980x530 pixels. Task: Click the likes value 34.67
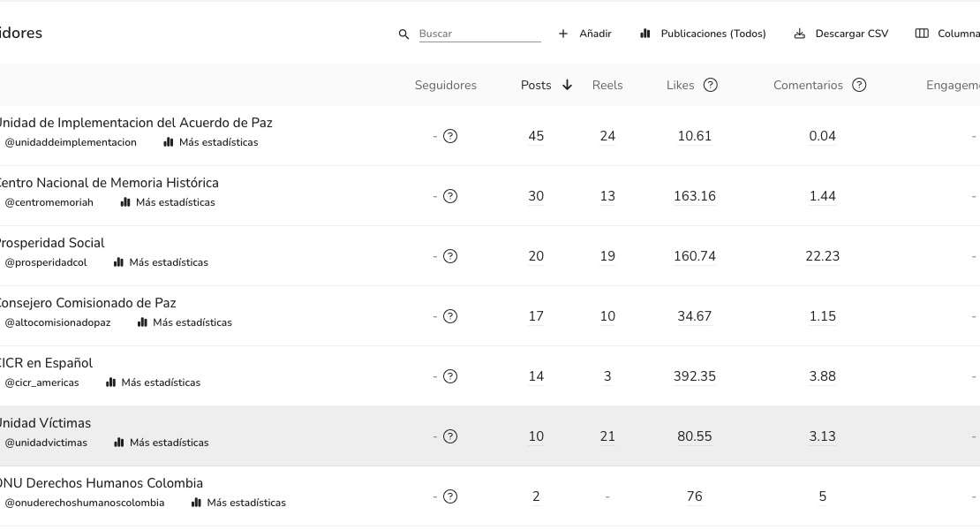click(694, 316)
